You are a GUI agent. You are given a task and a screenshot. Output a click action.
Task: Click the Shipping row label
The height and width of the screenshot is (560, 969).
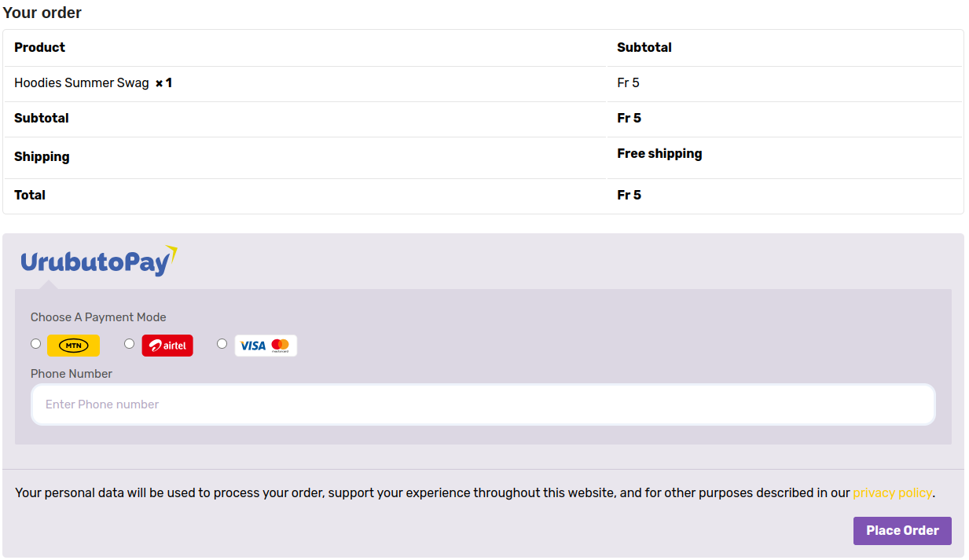[x=42, y=156]
